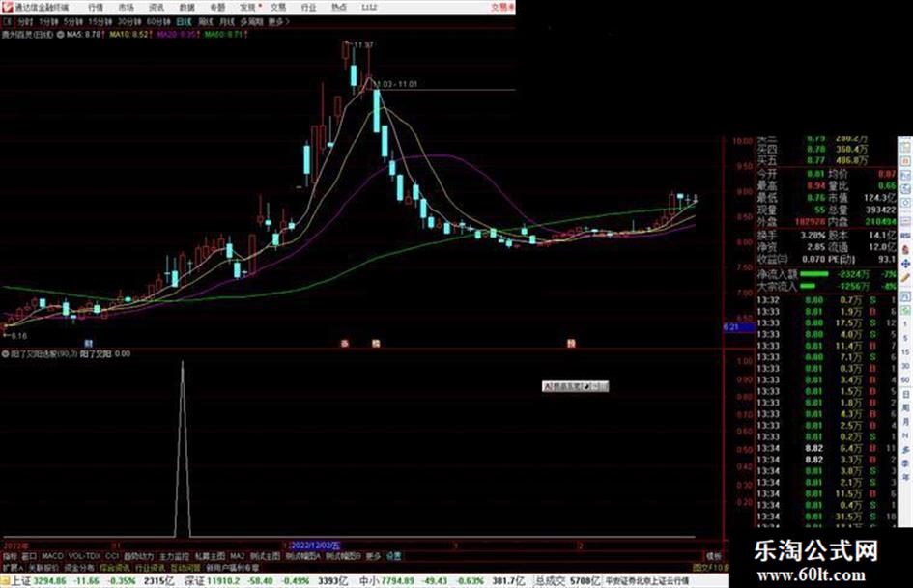Click the 2022/12/02 date marker on time axis
The width and height of the screenshot is (913, 588).
pos(315,546)
